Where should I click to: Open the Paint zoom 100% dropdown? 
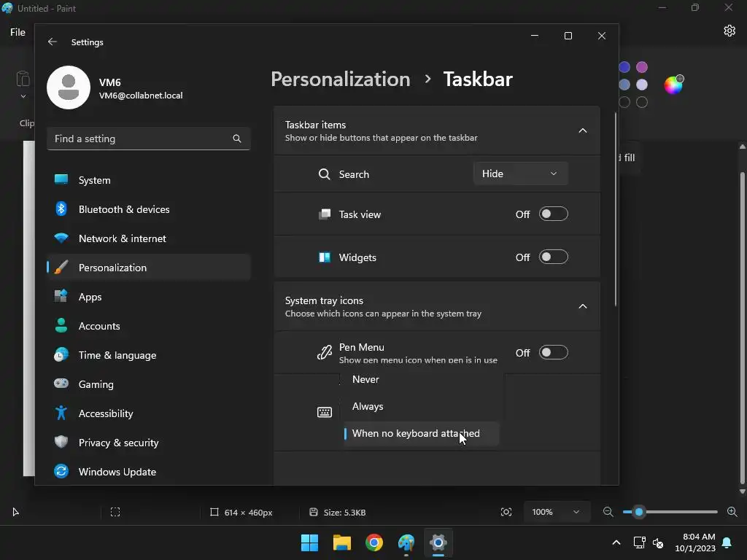coord(557,512)
